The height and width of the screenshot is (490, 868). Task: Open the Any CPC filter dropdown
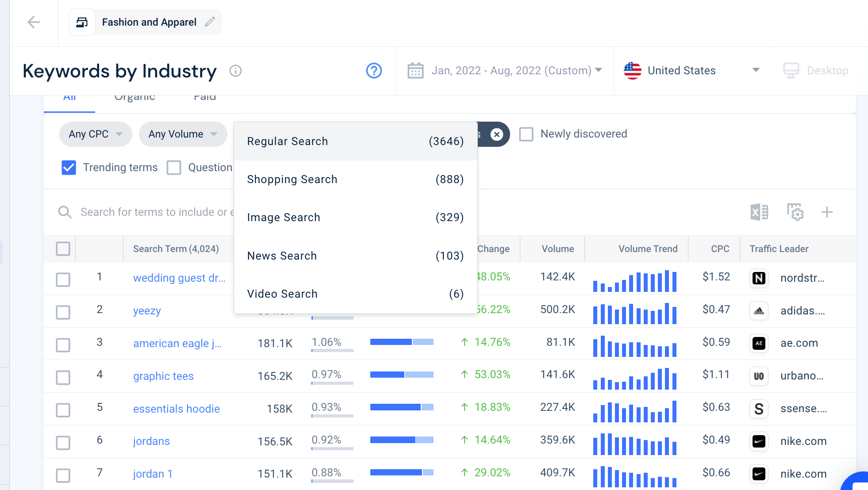click(x=96, y=134)
